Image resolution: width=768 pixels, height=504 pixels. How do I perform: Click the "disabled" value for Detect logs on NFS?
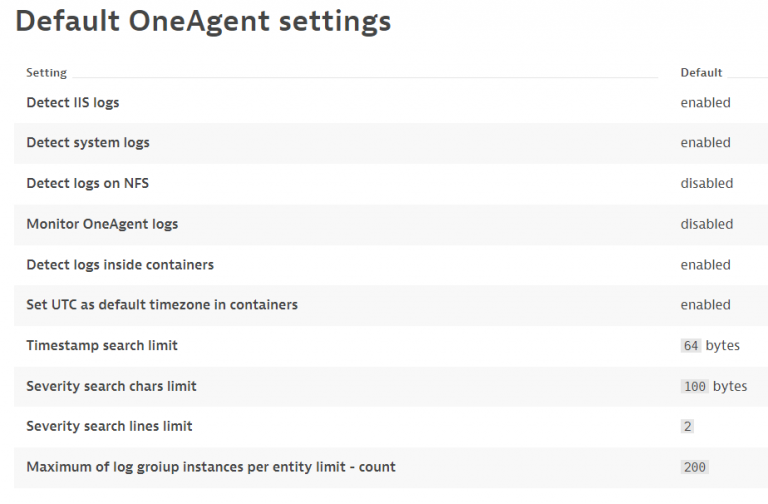coord(706,183)
